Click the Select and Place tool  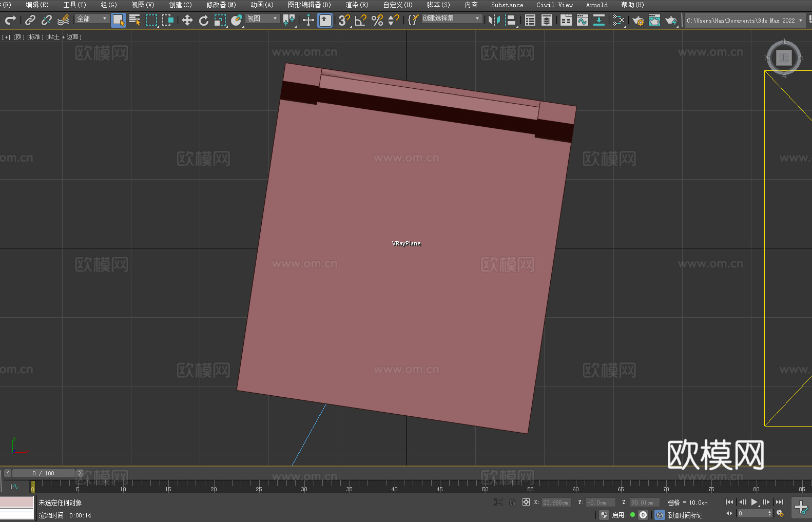click(x=237, y=20)
